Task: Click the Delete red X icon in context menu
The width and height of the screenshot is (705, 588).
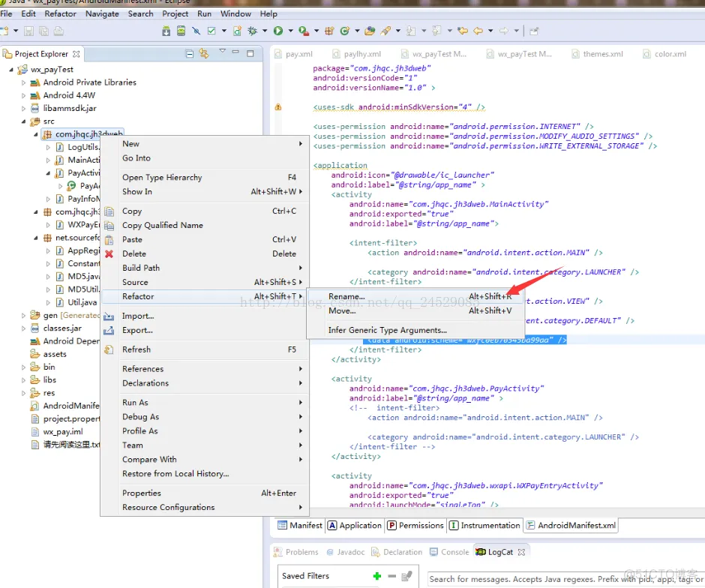Action: [109, 254]
